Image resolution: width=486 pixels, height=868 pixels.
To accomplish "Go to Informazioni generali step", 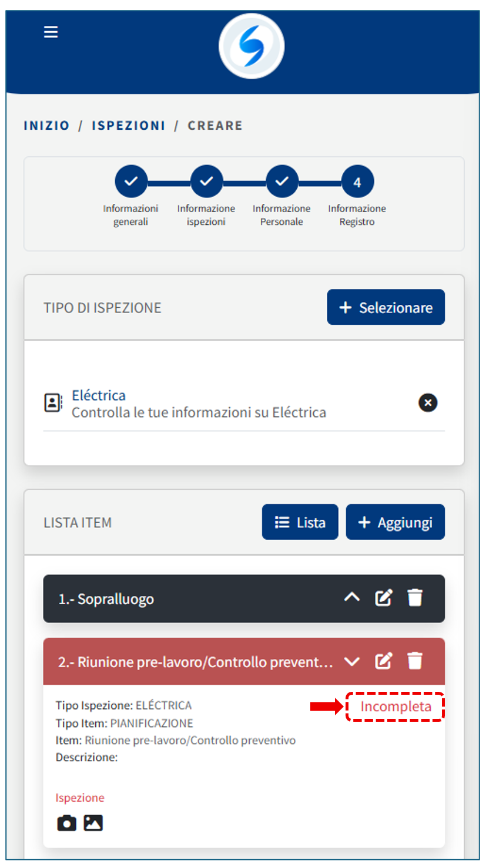I will (x=131, y=181).
